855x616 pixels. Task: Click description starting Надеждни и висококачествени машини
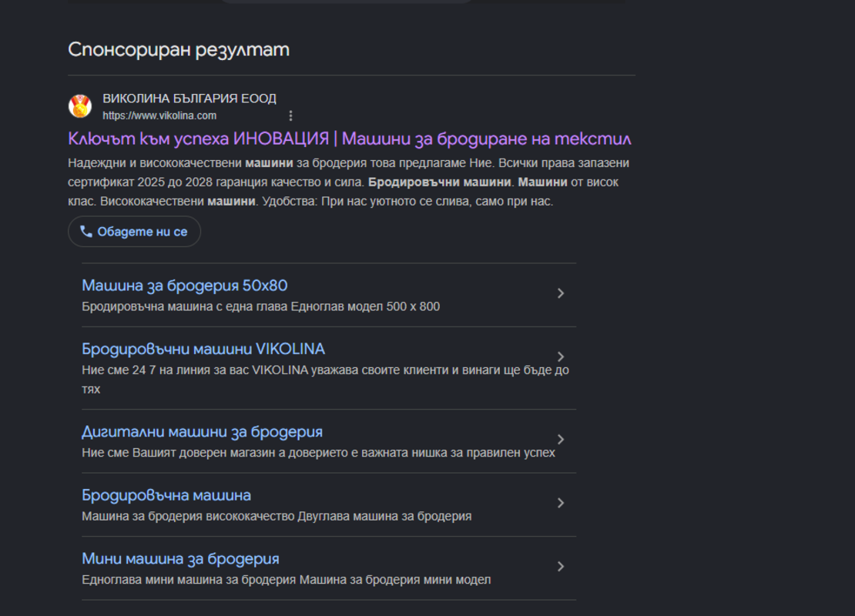[x=348, y=182]
